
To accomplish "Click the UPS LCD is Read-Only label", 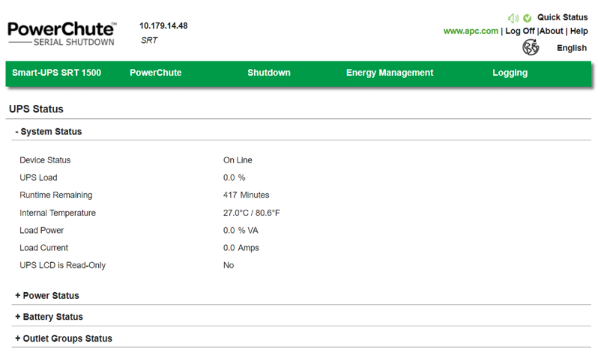I will coord(62,265).
